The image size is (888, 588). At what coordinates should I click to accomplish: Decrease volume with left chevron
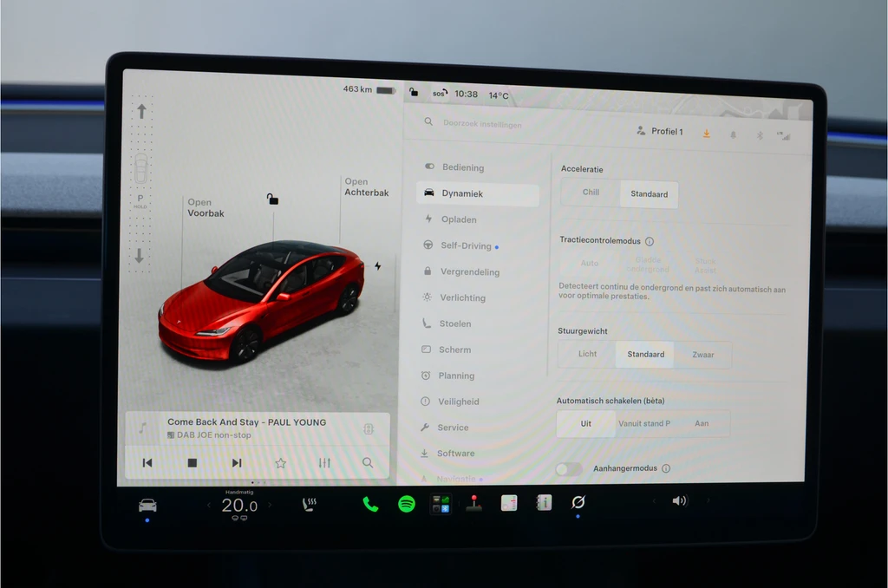point(654,500)
